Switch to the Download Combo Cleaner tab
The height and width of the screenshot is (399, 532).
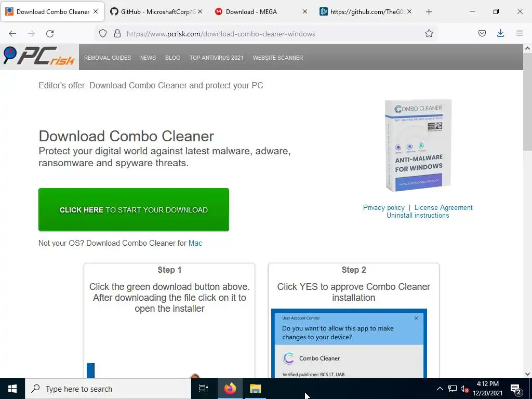[52, 11]
